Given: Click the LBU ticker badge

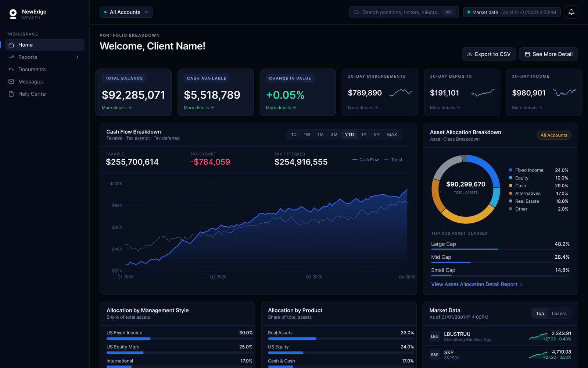Looking at the screenshot, I should point(435,336).
